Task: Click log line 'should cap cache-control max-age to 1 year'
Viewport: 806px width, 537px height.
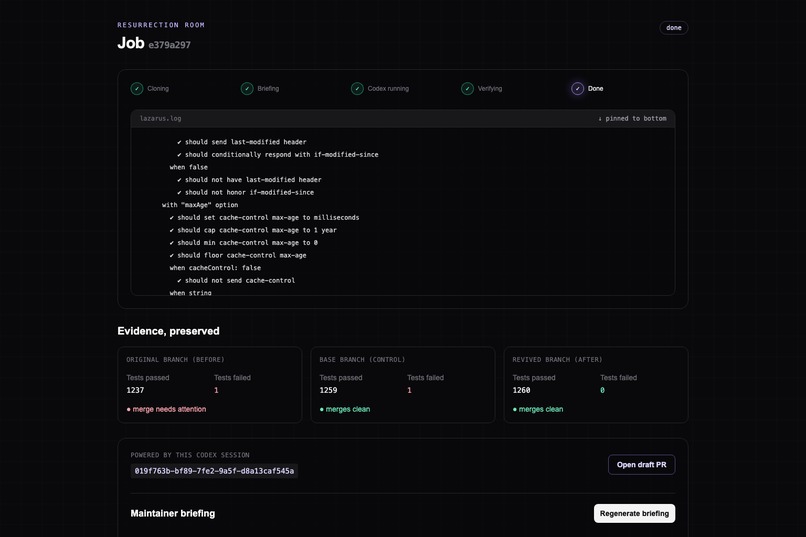Action: (x=253, y=230)
